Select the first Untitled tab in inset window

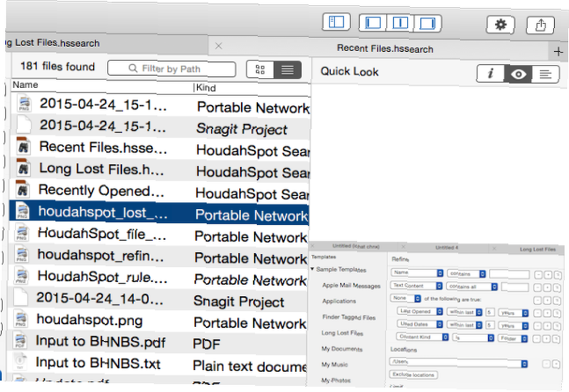pos(356,246)
